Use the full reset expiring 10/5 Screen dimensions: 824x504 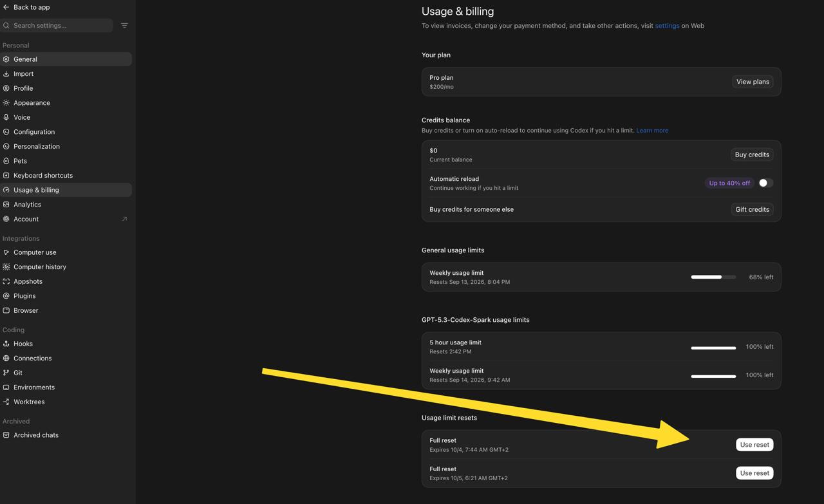754,473
